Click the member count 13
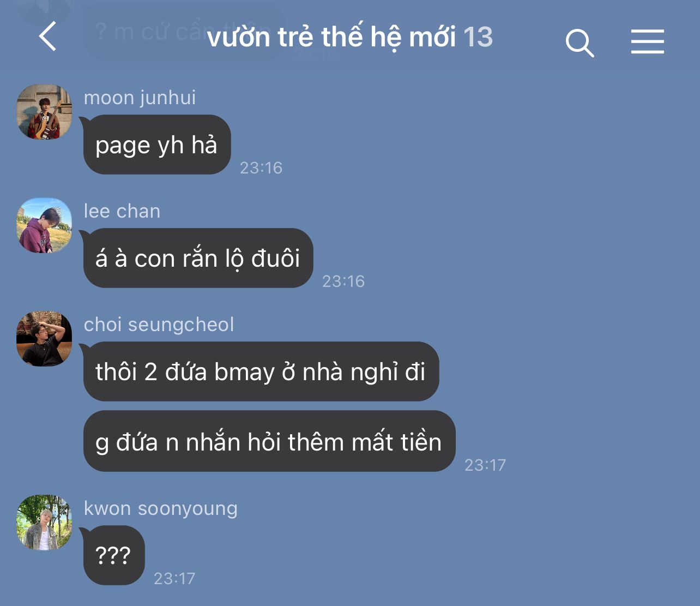 478,37
